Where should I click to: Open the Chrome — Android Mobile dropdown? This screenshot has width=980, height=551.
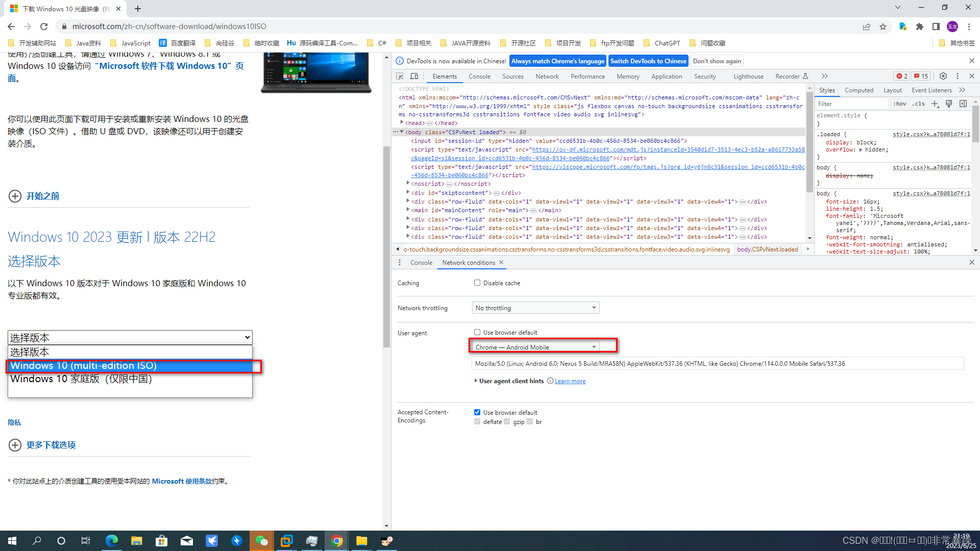tap(535, 347)
